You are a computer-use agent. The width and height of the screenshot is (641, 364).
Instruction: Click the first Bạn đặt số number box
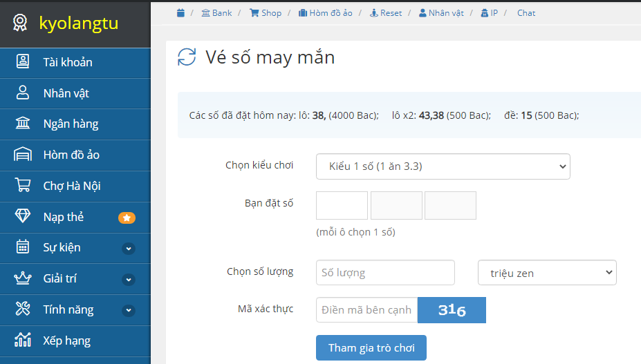pyautogui.click(x=342, y=206)
